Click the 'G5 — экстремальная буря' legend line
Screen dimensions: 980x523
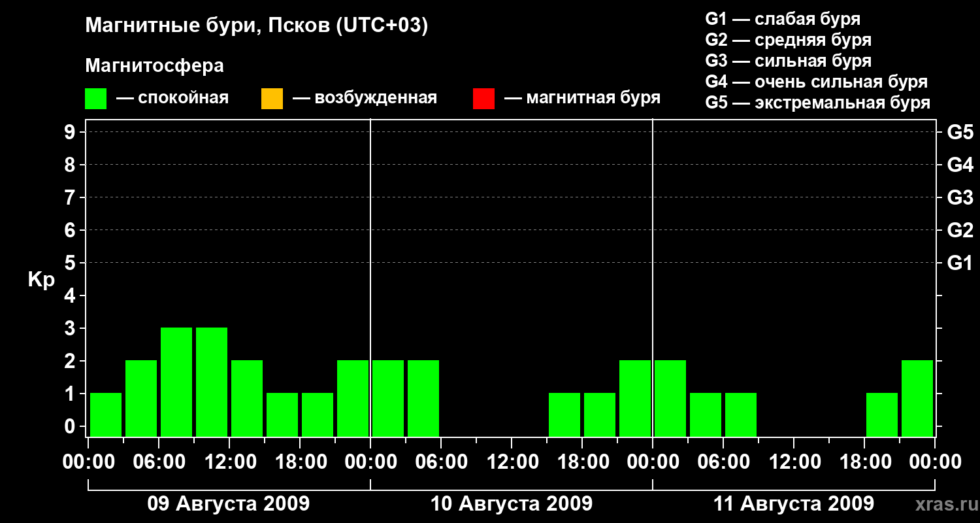coord(818,103)
